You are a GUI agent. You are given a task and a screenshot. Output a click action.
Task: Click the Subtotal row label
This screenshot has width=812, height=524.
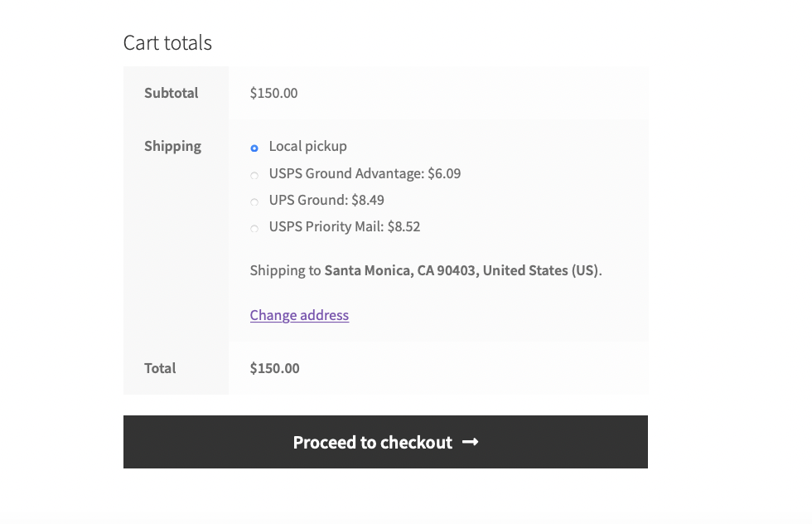pyautogui.click(x=172, y=93)
